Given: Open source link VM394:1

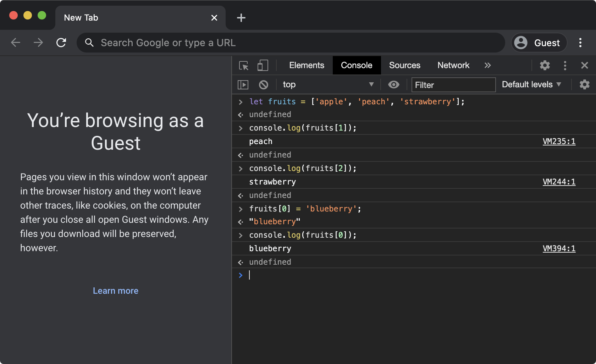Looking at the screenshot, I should [559, 248].
